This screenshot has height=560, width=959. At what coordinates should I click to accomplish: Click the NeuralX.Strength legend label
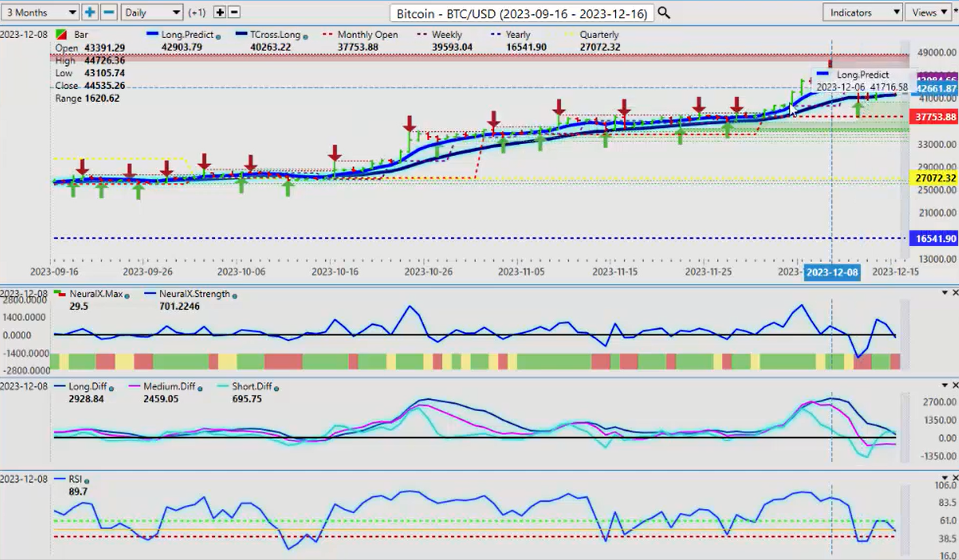(x=195, y=294)
